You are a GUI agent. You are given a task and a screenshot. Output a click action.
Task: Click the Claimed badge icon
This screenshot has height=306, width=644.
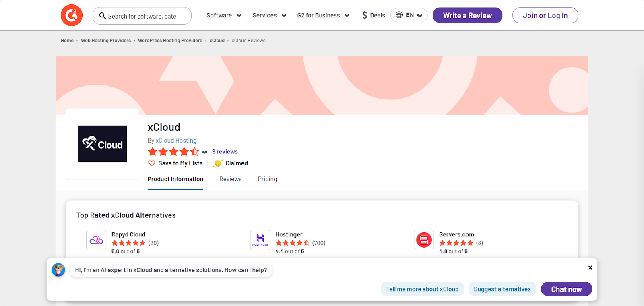(218, 163)
